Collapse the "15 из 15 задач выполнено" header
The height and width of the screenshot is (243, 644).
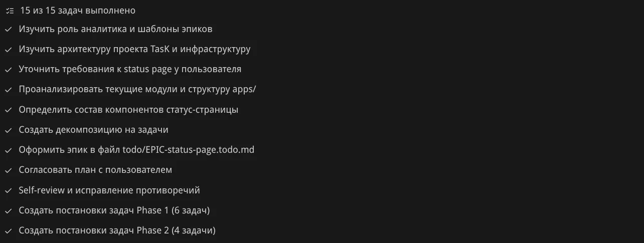click(x=78, y=11)
